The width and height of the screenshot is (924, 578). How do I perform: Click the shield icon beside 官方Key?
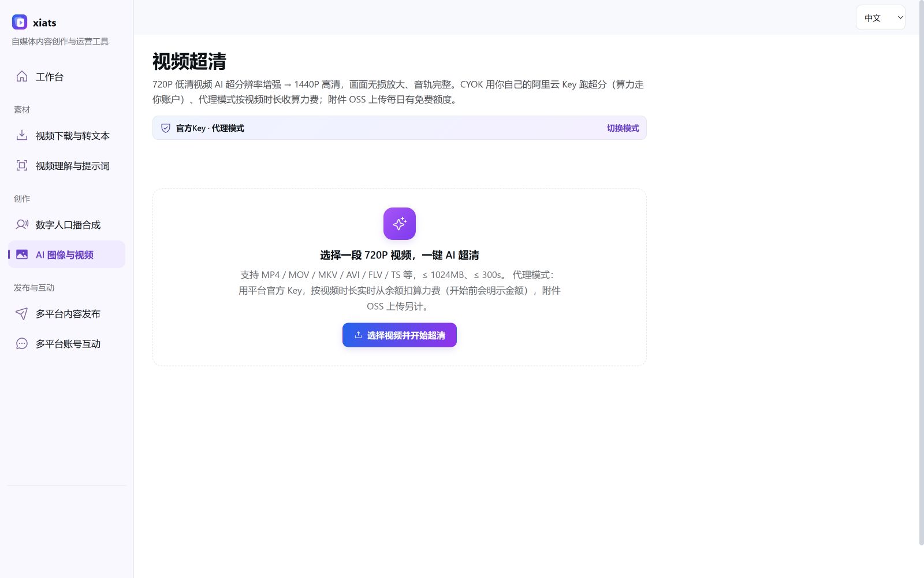point(166,128)
